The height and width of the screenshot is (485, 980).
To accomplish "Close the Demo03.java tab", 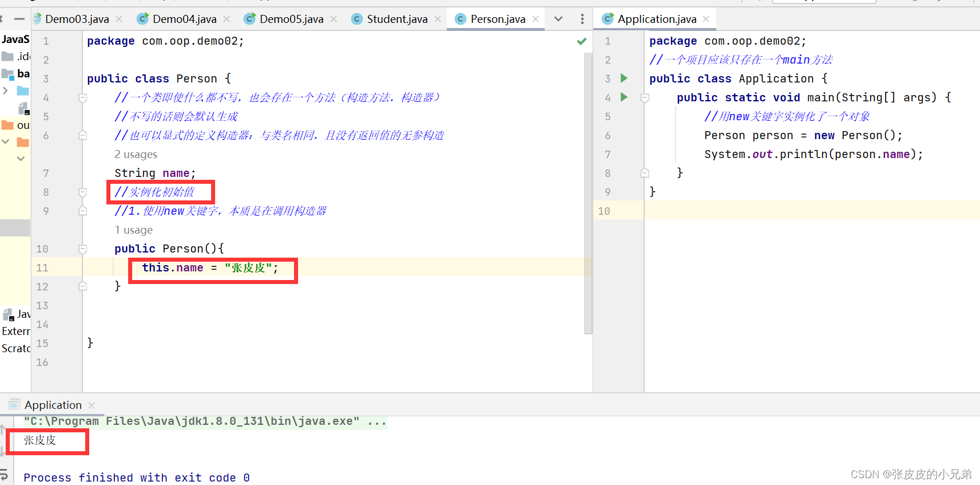I will 119,19.
